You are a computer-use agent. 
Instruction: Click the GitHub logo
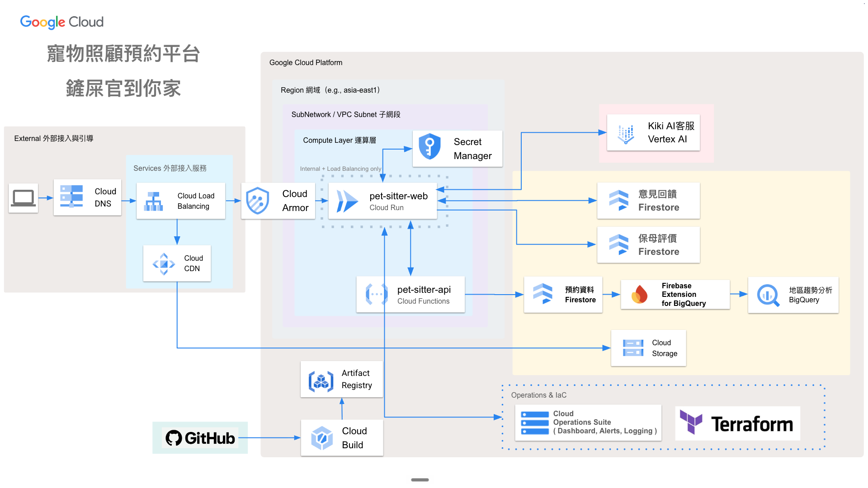(x=200, y=438)
